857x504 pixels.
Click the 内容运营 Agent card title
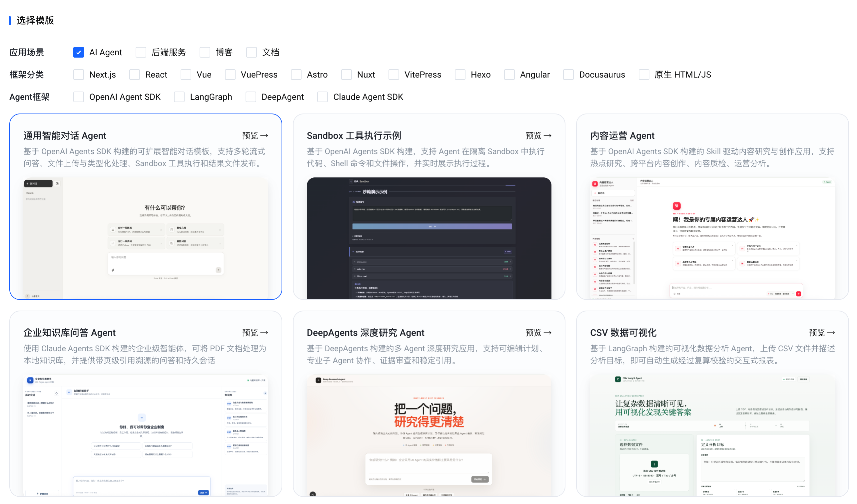(622, 136)
